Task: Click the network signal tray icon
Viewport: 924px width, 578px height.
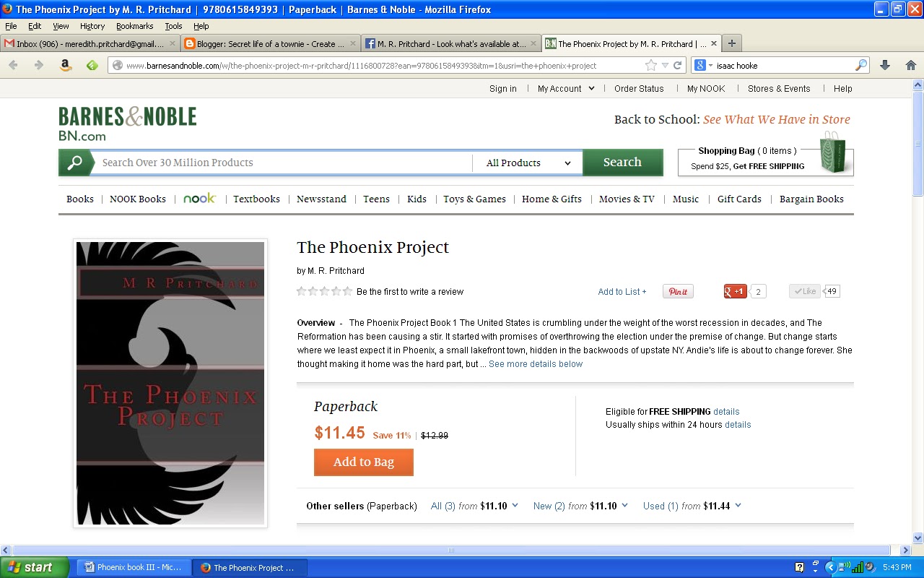Action: tap(858, 567)
